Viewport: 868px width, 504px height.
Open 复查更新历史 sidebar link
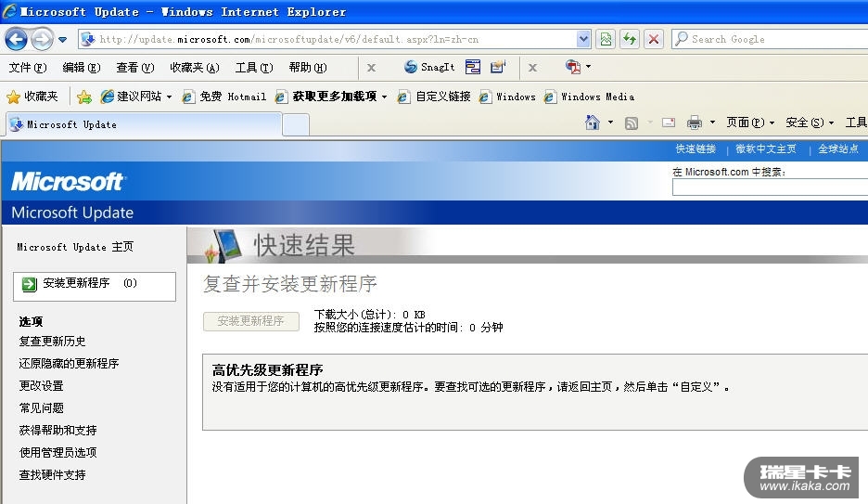(x=53, y=342)
